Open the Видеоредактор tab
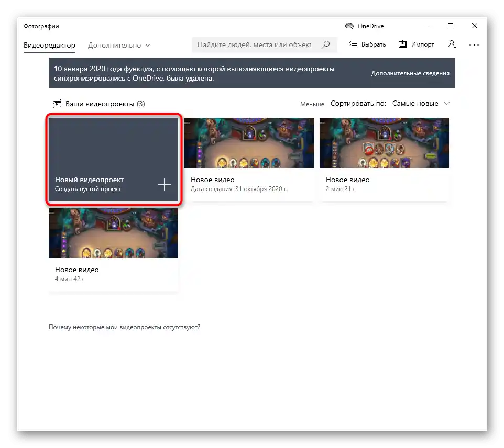Image resolution: width=504 pixels, height=448 pixels. [49, 46]
